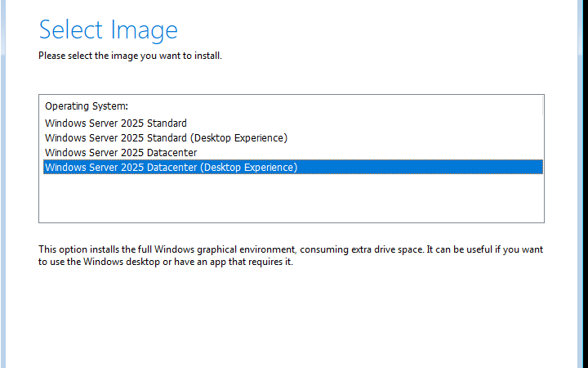Choose Windows Server 2025 Standard (Desktop Experience)
Image resolution: width=588 pixels, height=368 pixels.
[293, 138]
